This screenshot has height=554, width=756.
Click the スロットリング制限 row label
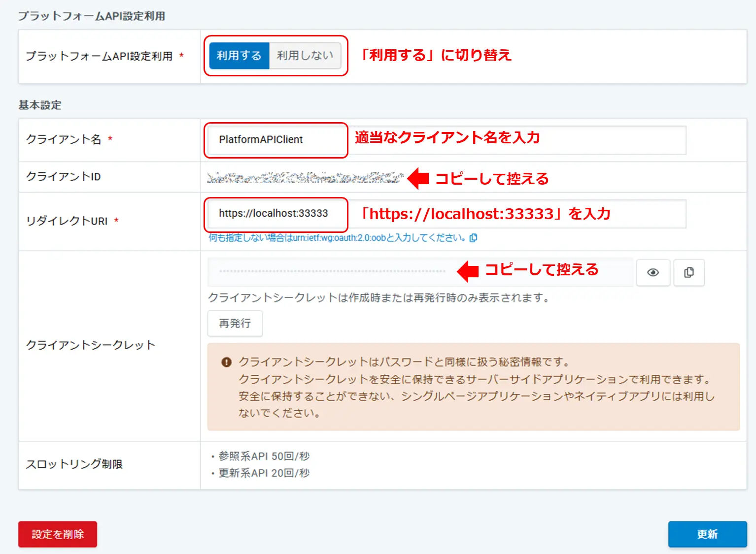pyautogui.click(x=75, y=463)
